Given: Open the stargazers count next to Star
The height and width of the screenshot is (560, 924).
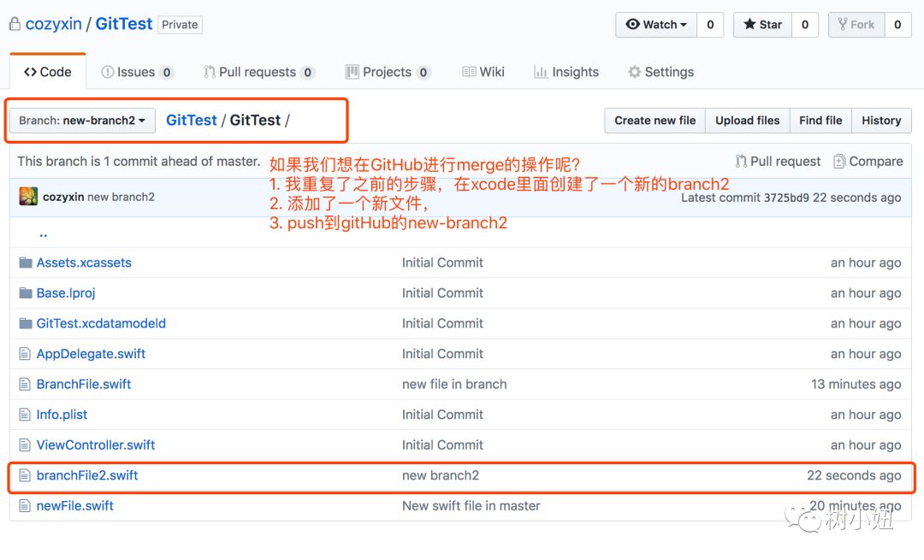Looking at the screenshot, I should pos(805,25).
